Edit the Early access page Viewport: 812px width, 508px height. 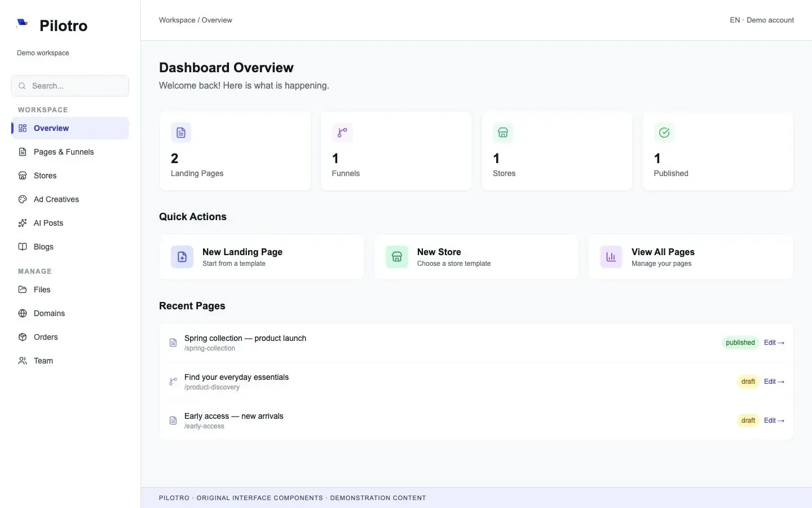point(774,421)
